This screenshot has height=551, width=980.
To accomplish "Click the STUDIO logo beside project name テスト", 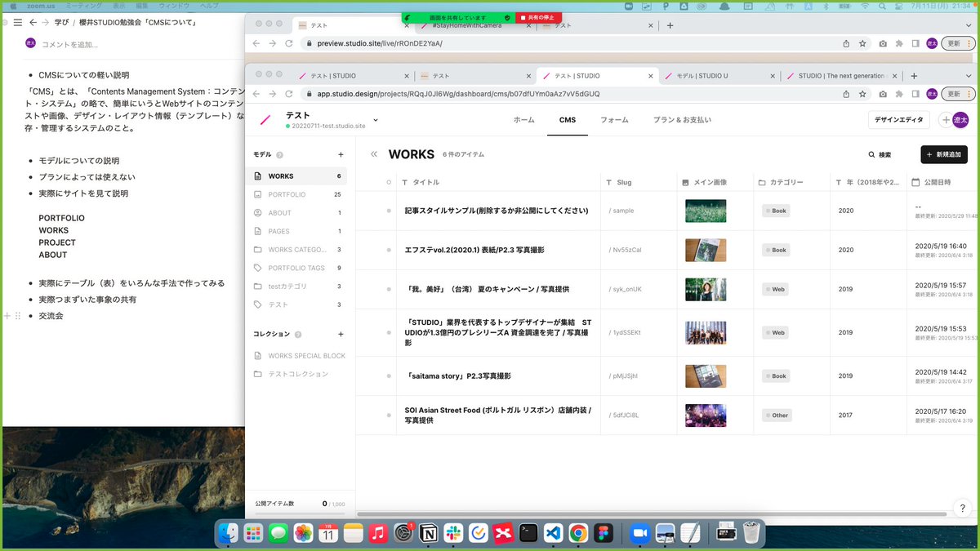I will click(265, 120).
